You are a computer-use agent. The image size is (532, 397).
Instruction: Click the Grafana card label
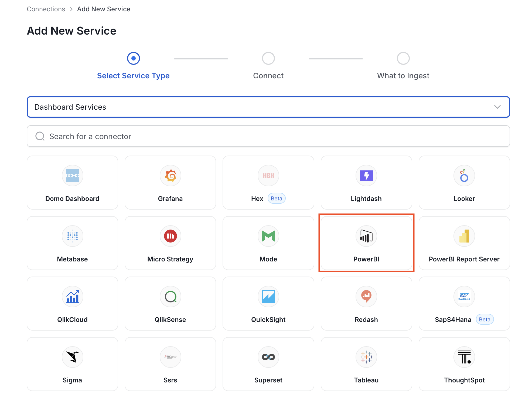click(x=170, y=198)
